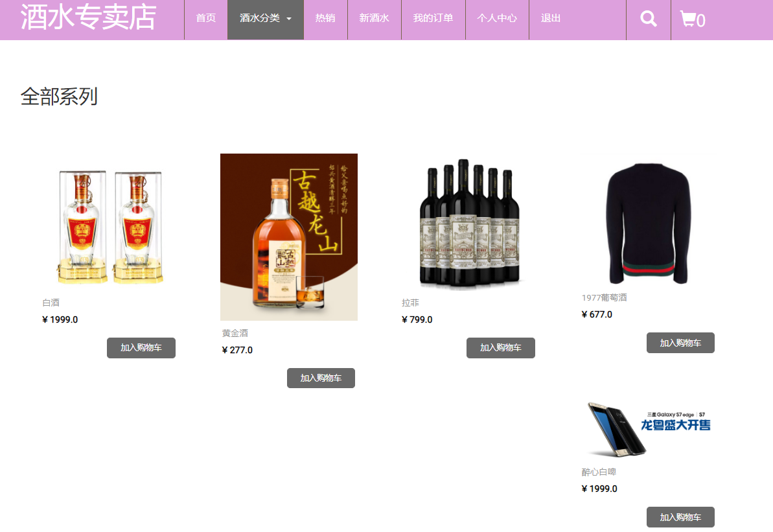Open the Galaxy S7 phone product image
773x532 pixels.
[649, 430]
